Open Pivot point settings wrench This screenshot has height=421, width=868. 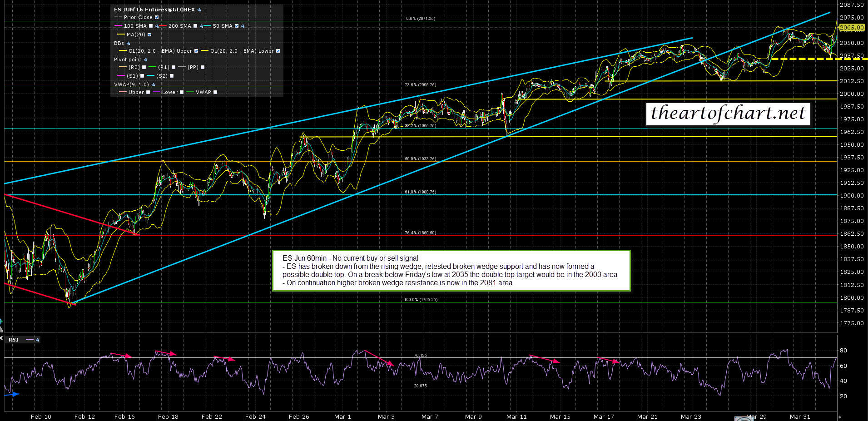(145, 59)
